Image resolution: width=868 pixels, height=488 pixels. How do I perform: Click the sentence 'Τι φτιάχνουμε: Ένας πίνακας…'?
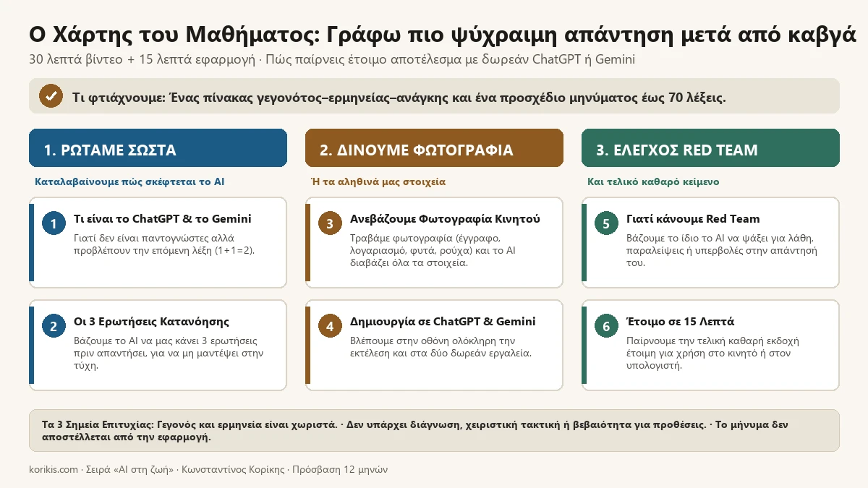coord(399,97)
